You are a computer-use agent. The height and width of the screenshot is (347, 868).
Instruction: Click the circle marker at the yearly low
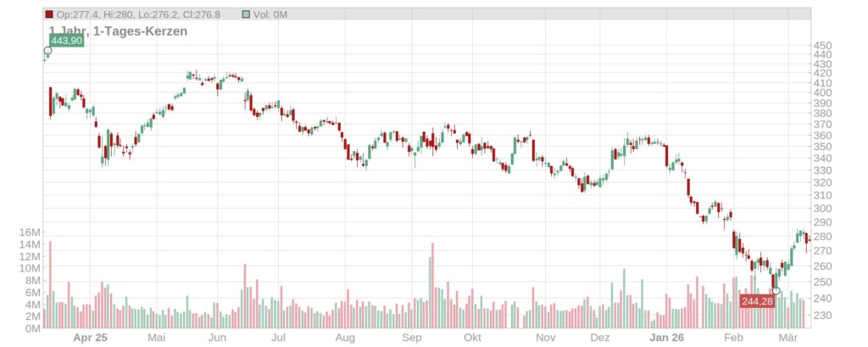(776, 291)
